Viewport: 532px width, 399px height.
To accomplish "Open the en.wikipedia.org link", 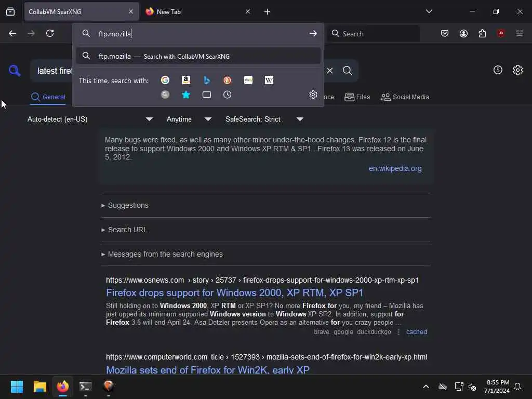I will click(395, 169).
